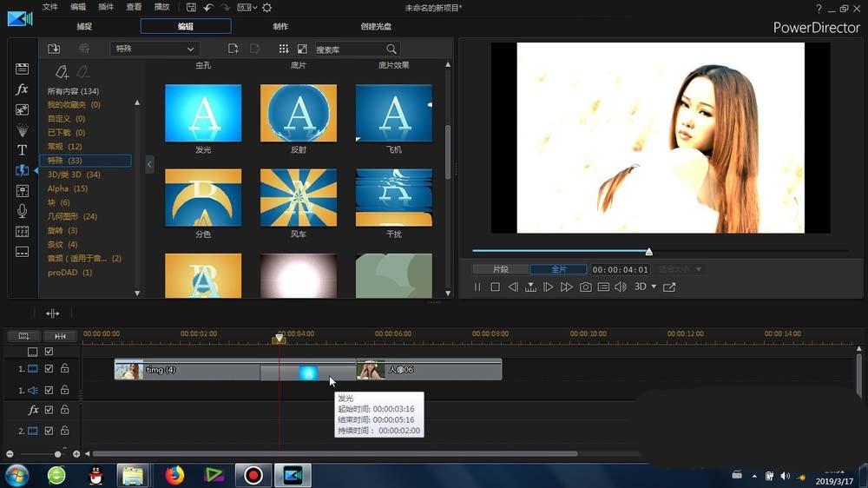
Task: Select the 3D/类 3D category
Action: click(x=74, y=175)
